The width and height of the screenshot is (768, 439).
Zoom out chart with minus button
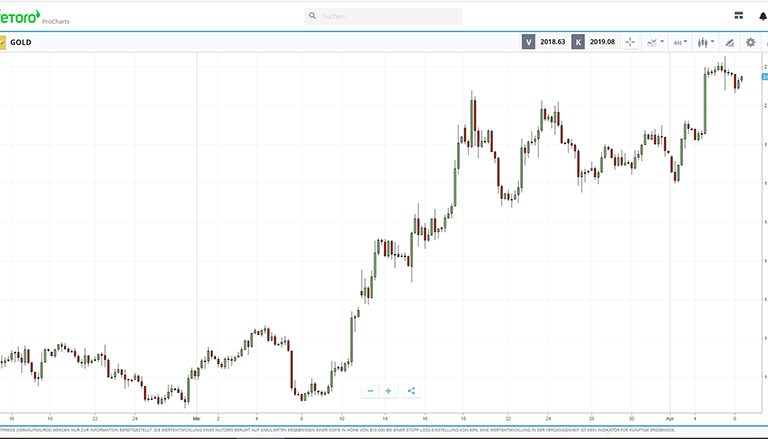(370, 391)
